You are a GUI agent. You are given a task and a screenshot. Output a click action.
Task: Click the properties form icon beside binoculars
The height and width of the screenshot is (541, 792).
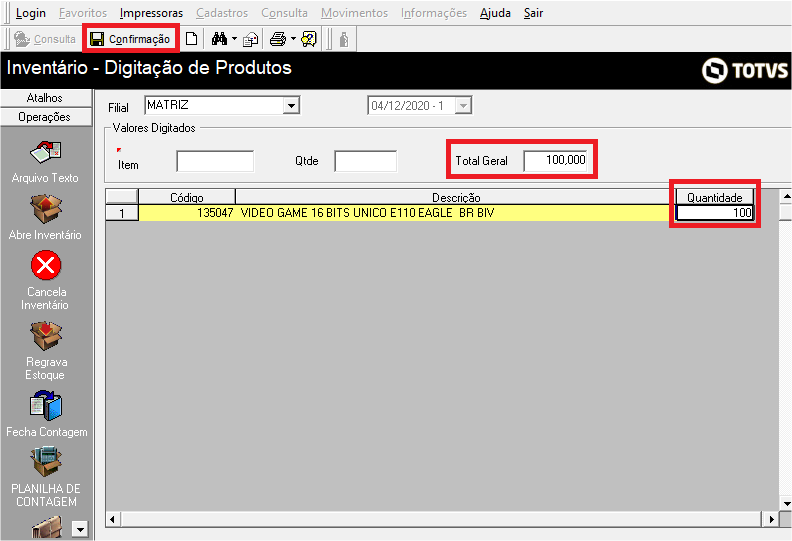pyautogui.click(x=251, y=39)
